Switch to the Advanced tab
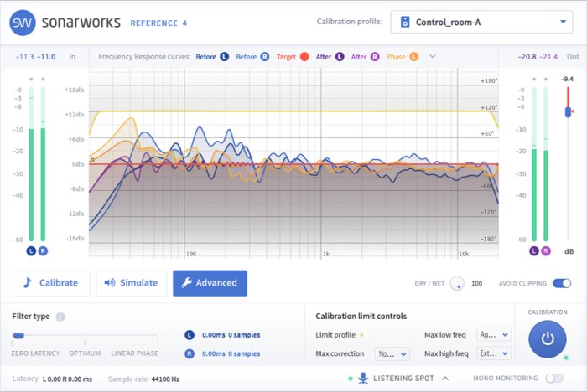The image size is (587, 392). pos(210,283)
